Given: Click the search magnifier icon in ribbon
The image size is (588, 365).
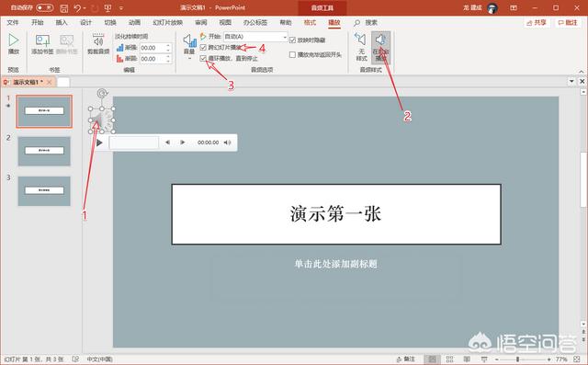Looking at the screenshot, I should (356, 23).
